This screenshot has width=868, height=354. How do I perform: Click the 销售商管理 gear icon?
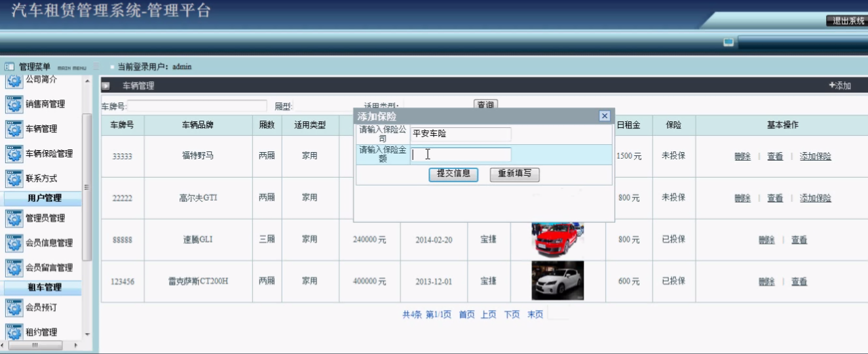(x=14, y=104)
